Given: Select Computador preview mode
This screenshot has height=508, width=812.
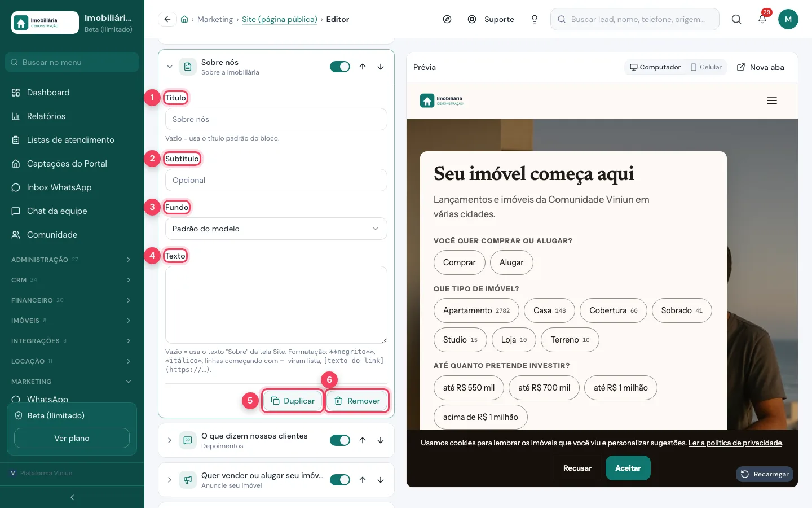Looking at the screenshot, I should 655,67.
